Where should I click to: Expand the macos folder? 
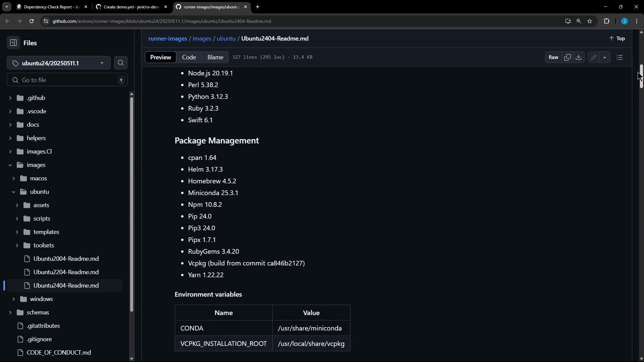(x=13, y=178)
